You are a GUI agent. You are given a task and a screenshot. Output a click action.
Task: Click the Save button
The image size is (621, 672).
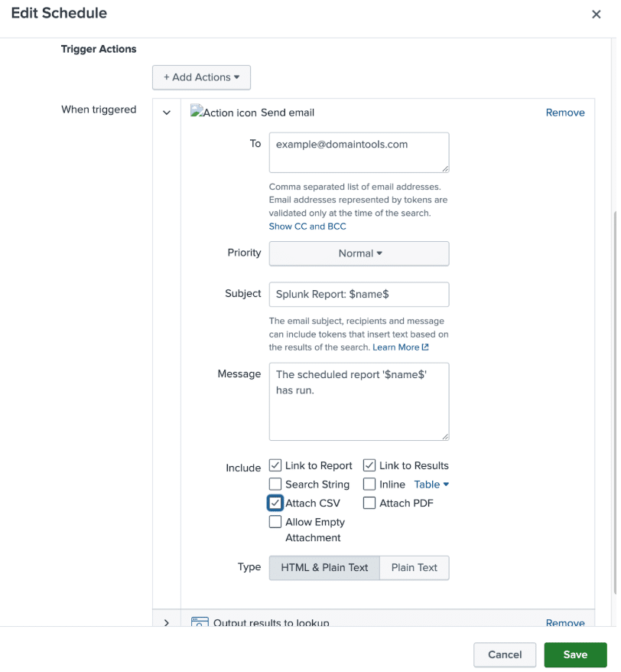pyautogui.click(x=575, y=654)
